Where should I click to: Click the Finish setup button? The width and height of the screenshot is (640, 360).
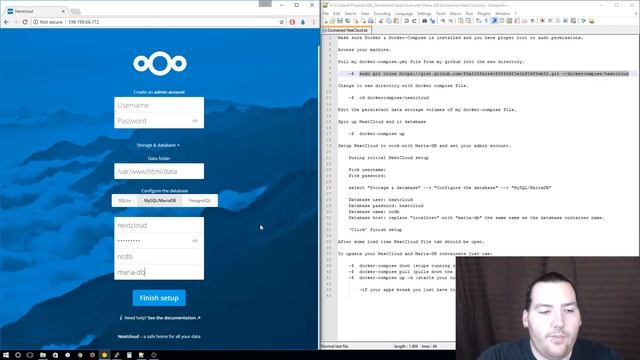(159, 298)
